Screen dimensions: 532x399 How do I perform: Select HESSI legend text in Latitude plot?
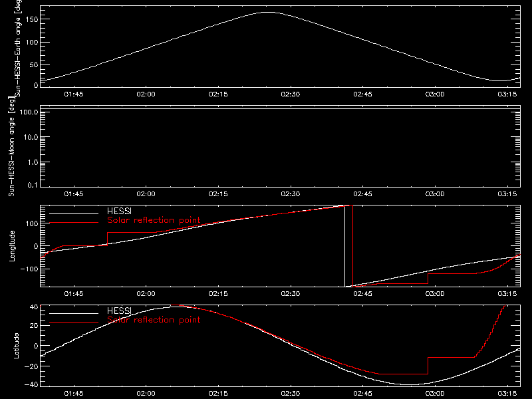[119, 311]
